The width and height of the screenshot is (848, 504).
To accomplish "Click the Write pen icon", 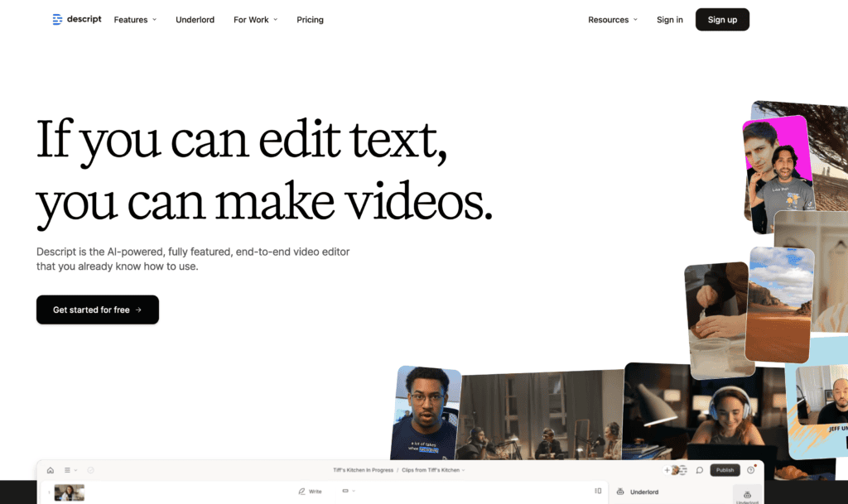I will [x=302, y=492].
